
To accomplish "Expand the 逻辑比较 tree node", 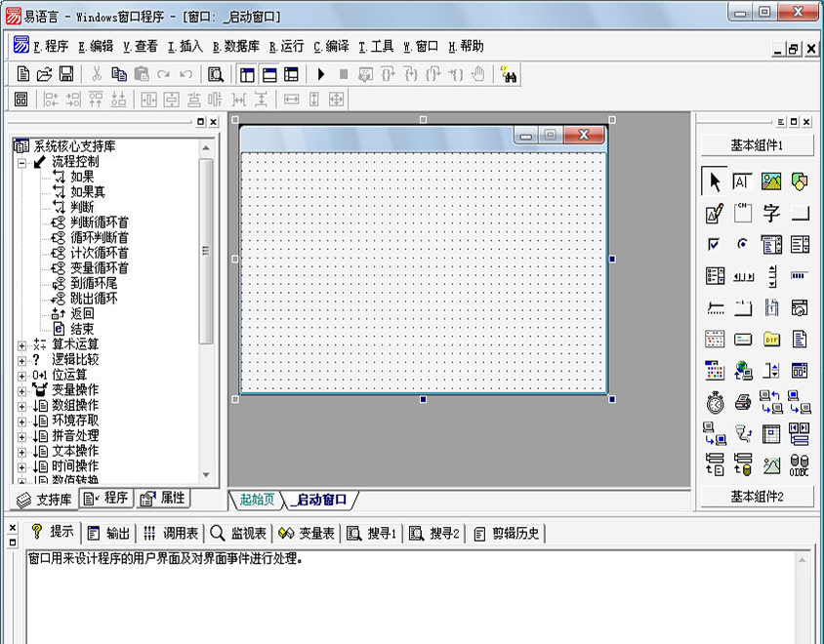I will point(21,361).
